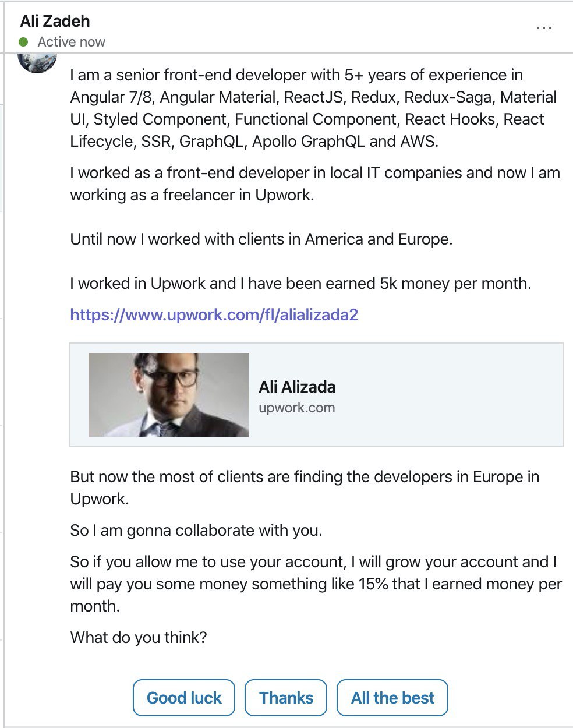
Task: Select the message offering 15% of earnings
Action: (316, 584)
